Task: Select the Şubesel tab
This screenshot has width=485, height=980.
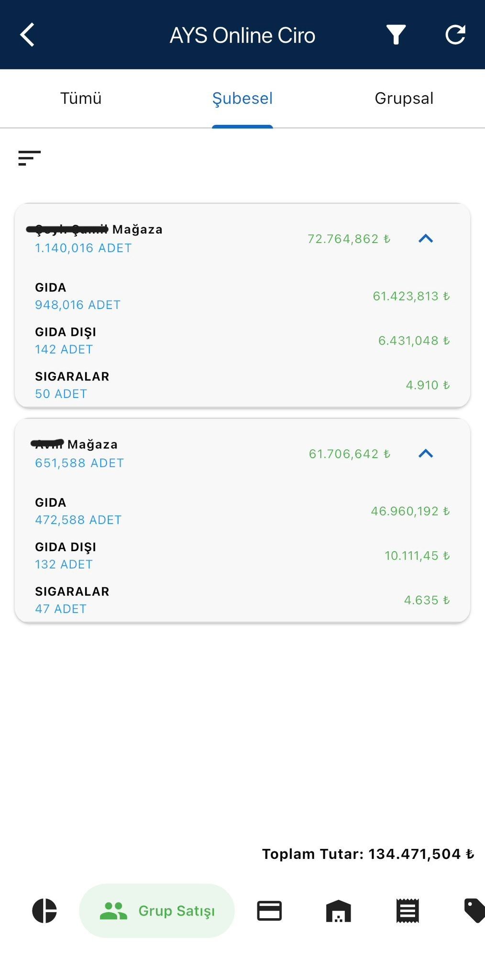Action: [242, 99]
